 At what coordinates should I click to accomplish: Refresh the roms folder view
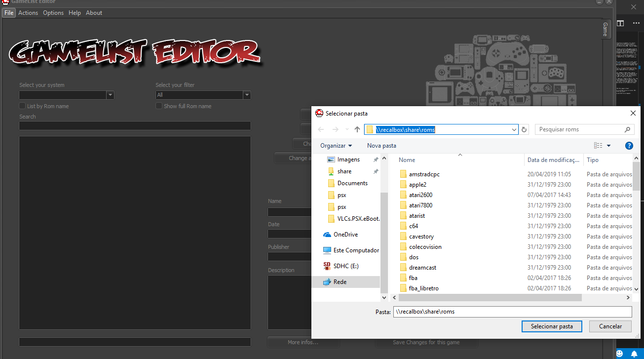(524, 129)
